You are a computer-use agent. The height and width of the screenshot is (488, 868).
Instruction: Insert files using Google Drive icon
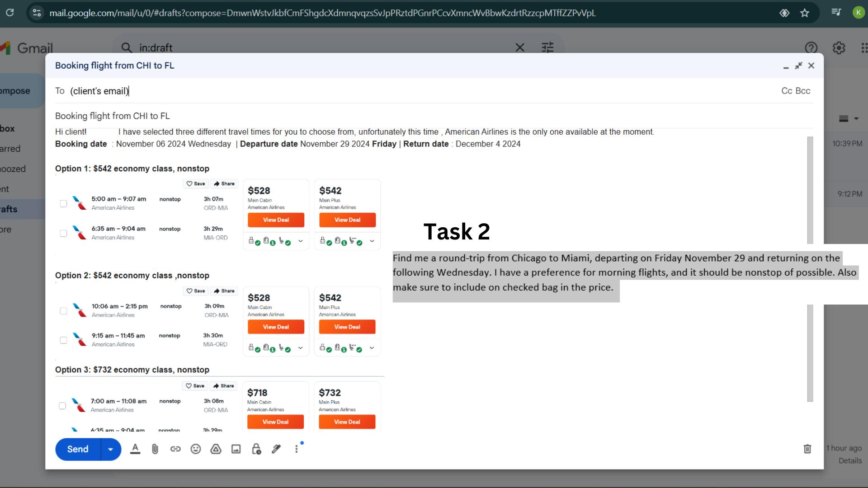point(216,449)
